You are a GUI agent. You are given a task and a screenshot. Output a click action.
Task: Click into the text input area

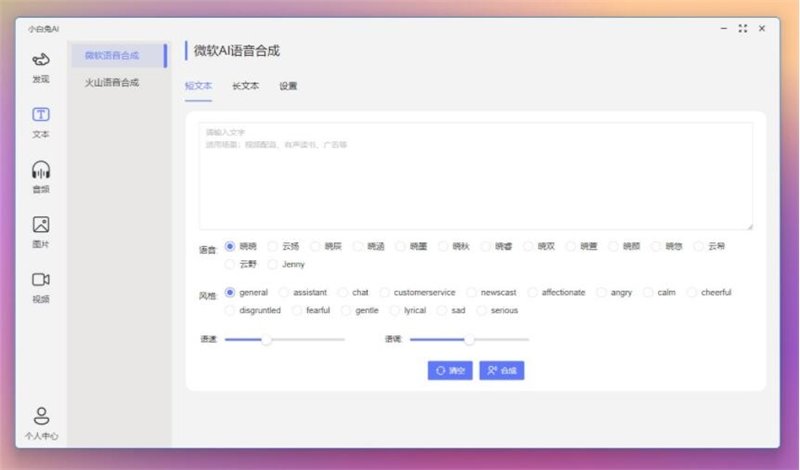pyautogui.click(x=476, y=176)
